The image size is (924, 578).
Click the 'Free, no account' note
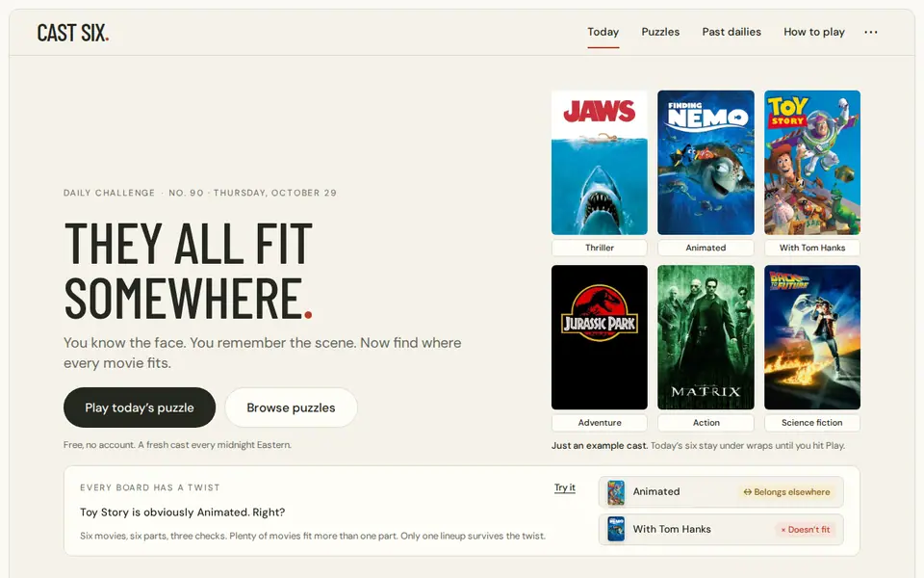pyautogui.click(x=177, y=445)
